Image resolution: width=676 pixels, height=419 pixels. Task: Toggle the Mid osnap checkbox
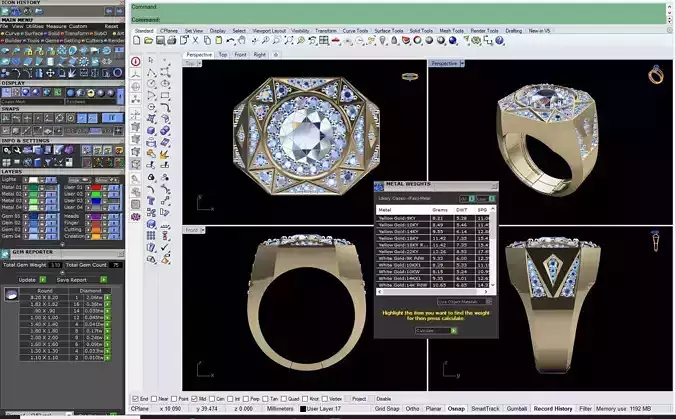[194, 399]
